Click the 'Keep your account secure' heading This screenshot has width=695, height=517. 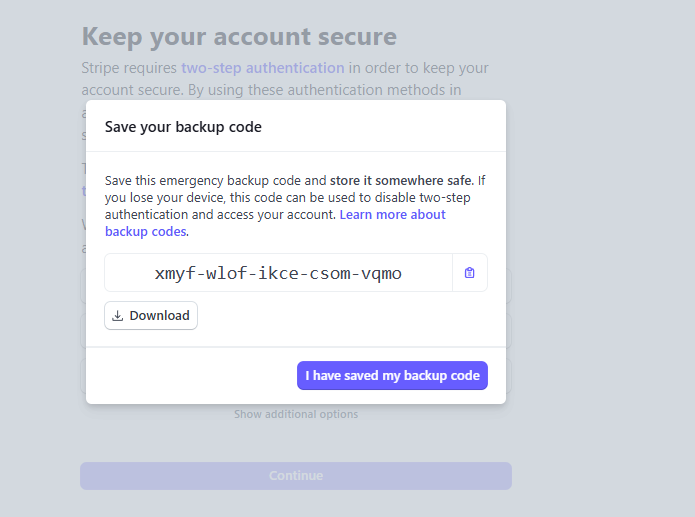(x=239, y=37)
